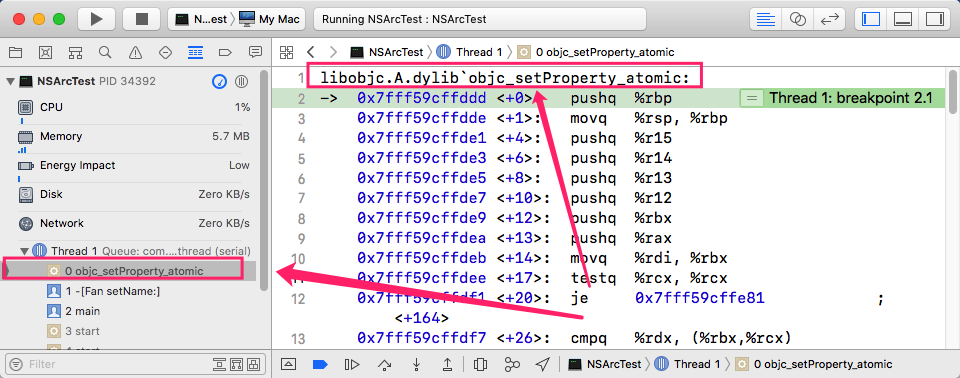Click the editor vertical scrollbar
Viewport: 960px width, 378px height.
(954, 92)
